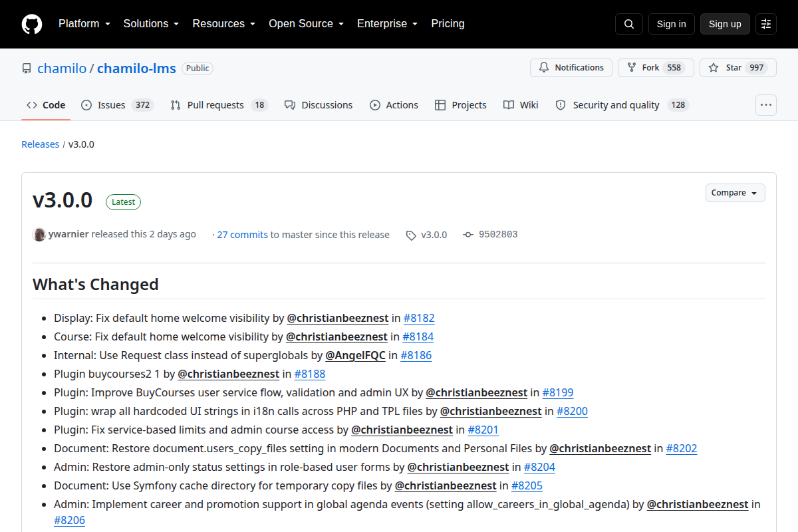Expand the Solutions menu
The width and height of the screenshot is (798, 532).
pos(151,24)
